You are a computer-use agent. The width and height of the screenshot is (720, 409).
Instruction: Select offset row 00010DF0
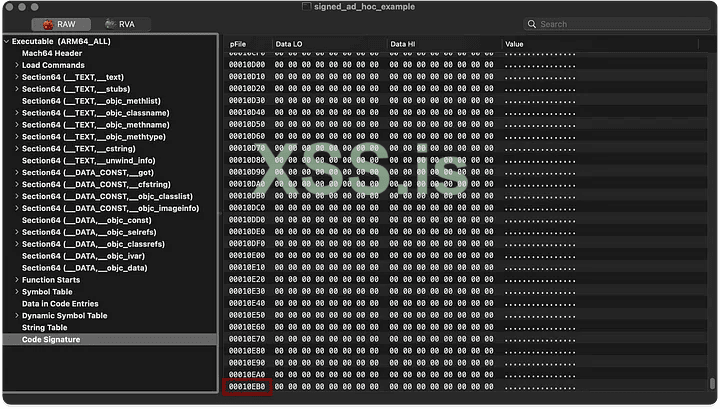466,244
